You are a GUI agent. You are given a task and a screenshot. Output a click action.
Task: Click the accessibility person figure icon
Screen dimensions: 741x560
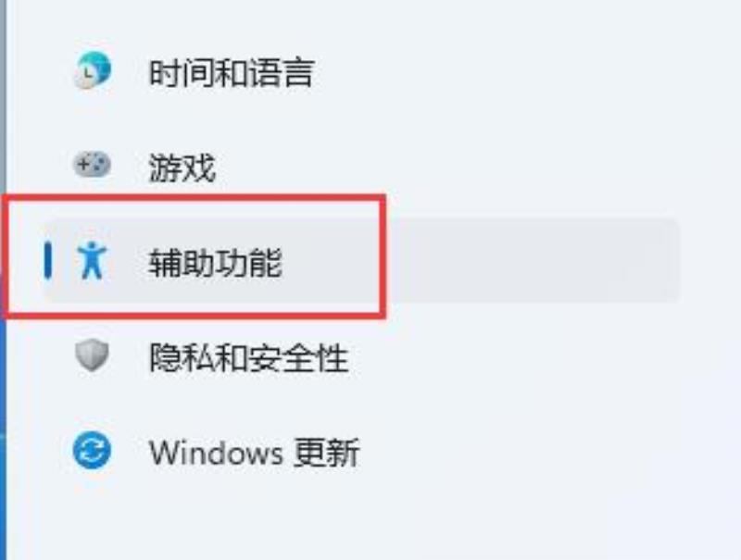pyautogui.click(x=92, y=260)
